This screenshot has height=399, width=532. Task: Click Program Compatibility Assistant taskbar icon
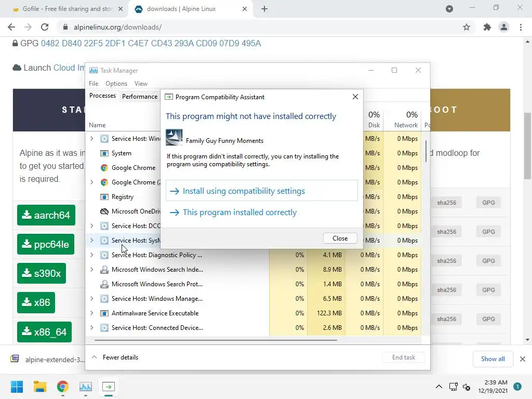tap(109, 387)
